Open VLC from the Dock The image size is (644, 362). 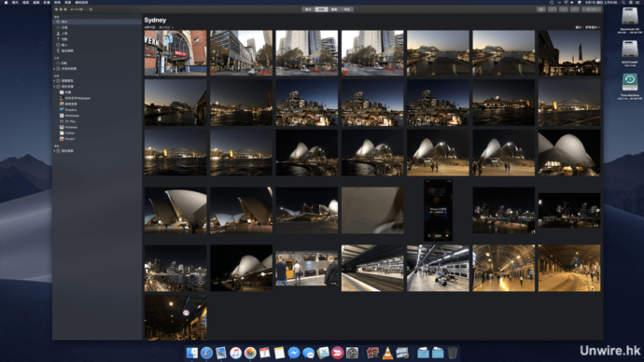[387, 353]
